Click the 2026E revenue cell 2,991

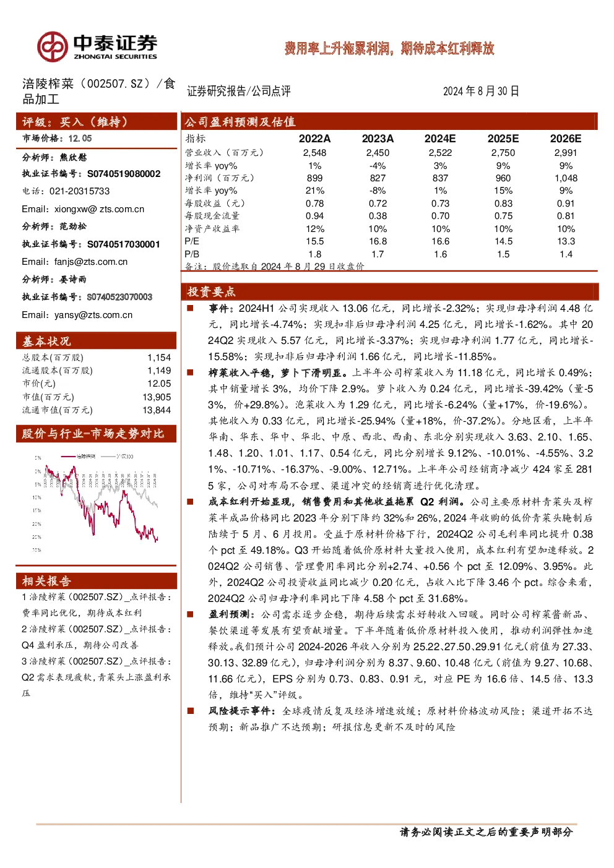(566, 153)
